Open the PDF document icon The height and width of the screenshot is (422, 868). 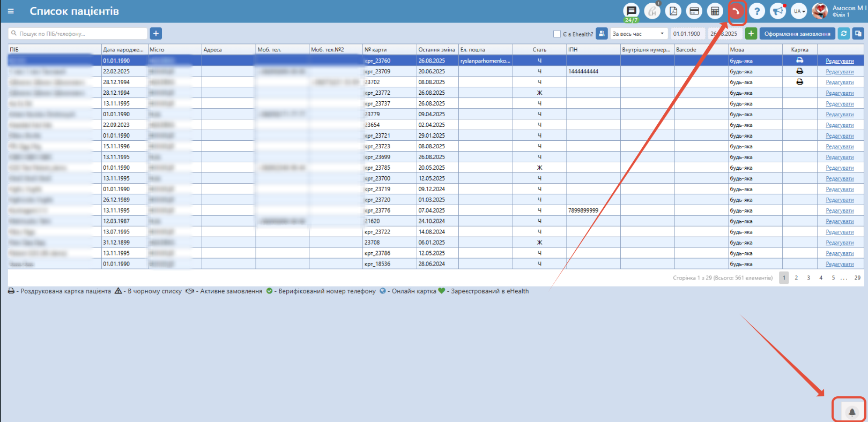coord(673,11)
